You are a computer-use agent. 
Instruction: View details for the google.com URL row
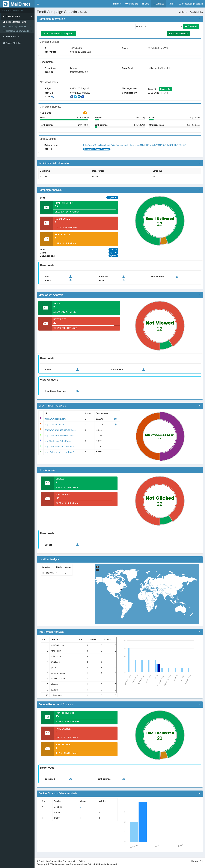click(x=115, y=419)
